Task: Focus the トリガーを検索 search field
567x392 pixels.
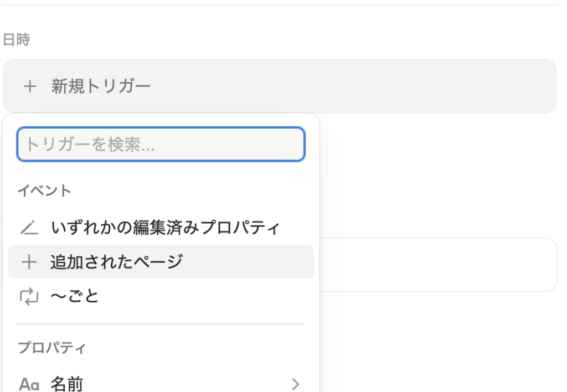Action: pos(161,145)
